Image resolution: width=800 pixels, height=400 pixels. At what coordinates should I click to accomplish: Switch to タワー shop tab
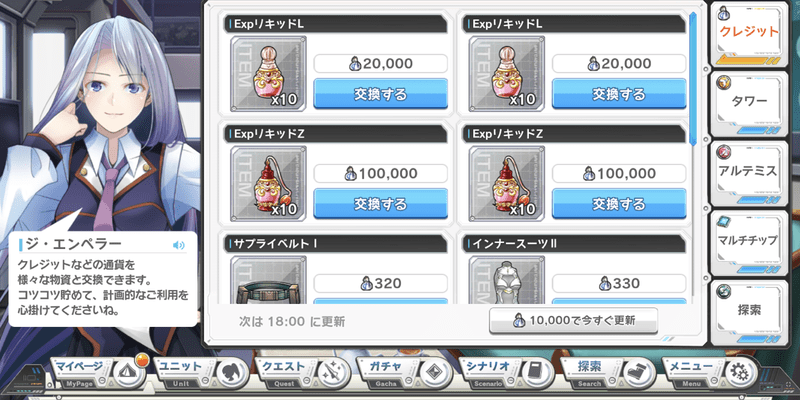(749, 104)
